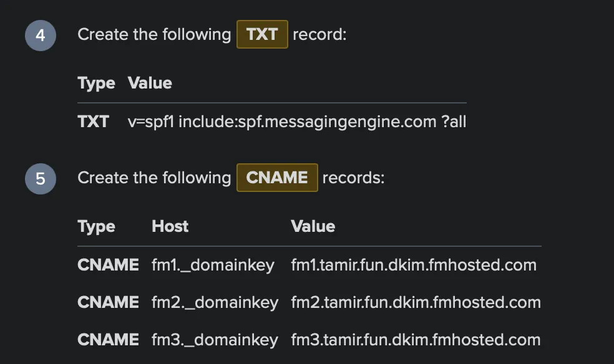Select the SPF value v=spf1 include text
614x364 pixels.
(297, 122)
